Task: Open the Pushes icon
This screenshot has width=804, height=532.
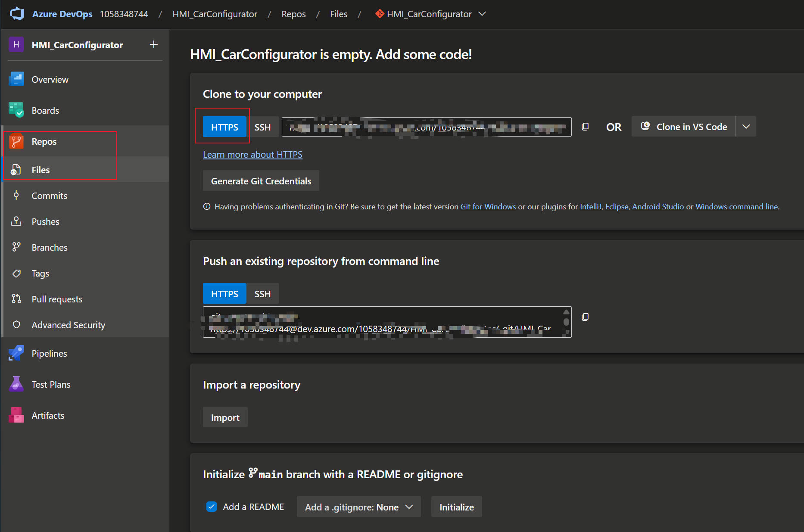Action: (16, 221)
